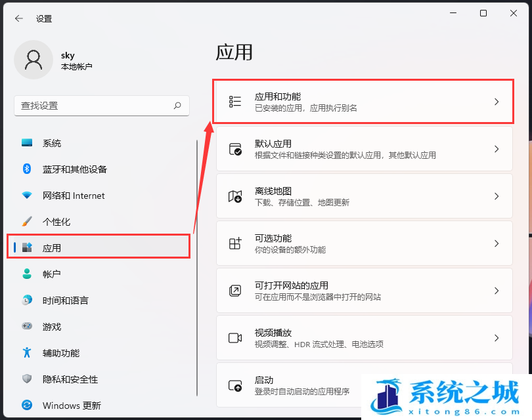Click the 系统 monitor icon
Image resolution: width=532 pixels, height=420 pixels.
(x=27, y=142)
